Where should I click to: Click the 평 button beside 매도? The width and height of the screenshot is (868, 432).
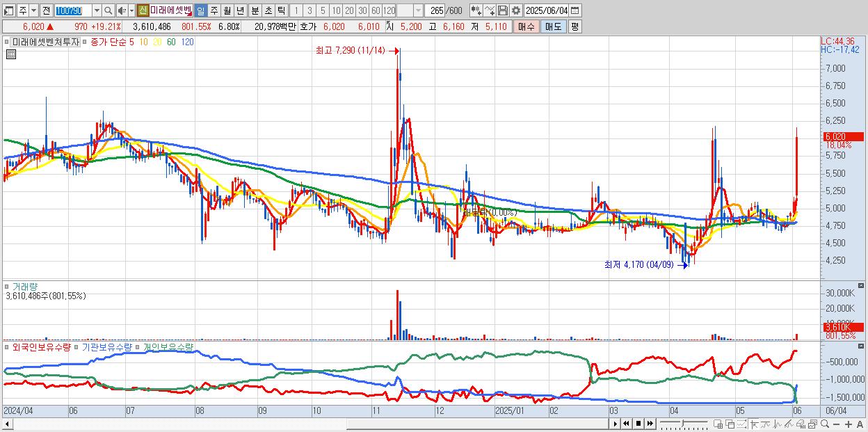(x=574, y=26)
